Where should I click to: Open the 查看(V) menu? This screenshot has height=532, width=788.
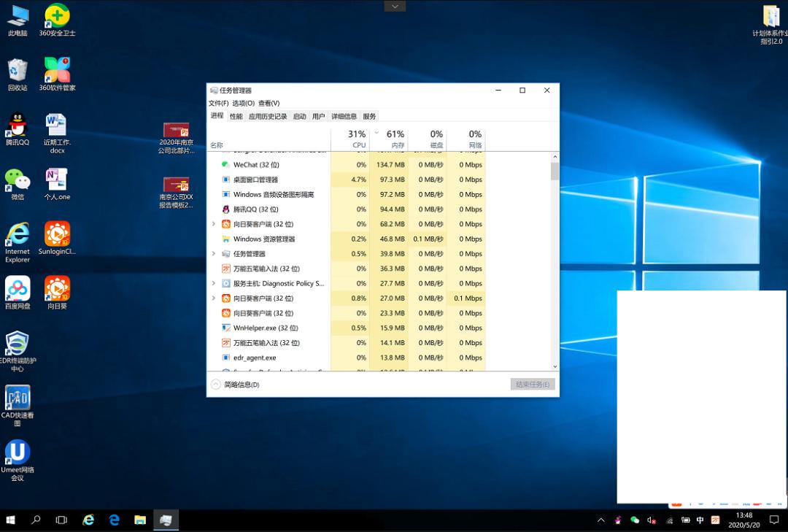[x=268, y=103]
